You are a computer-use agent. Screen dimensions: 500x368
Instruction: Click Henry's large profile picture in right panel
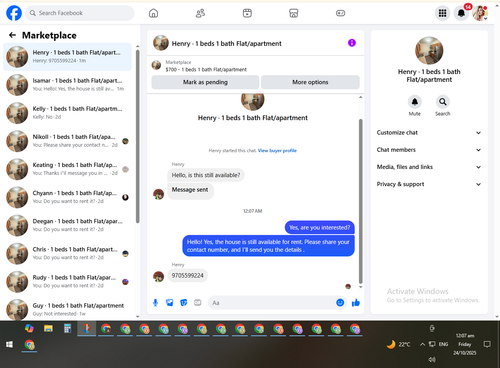(429, 51)
